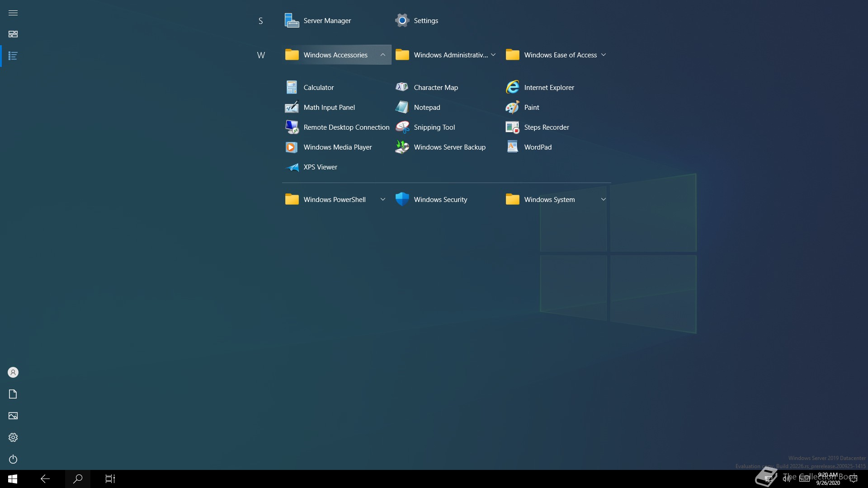Expand the Windows PowerShell folder
This screenshot has height=488, width=868.
coord(336,199)
